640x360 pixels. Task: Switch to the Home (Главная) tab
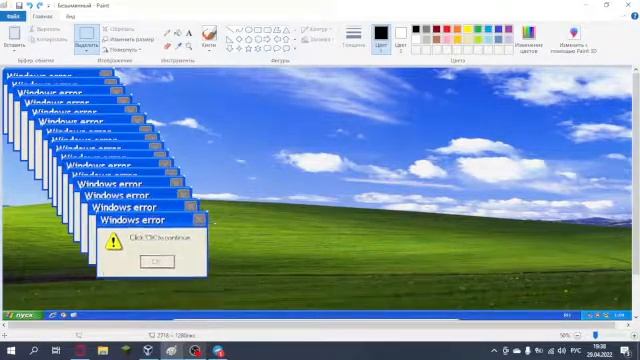[x=42, y=16]
